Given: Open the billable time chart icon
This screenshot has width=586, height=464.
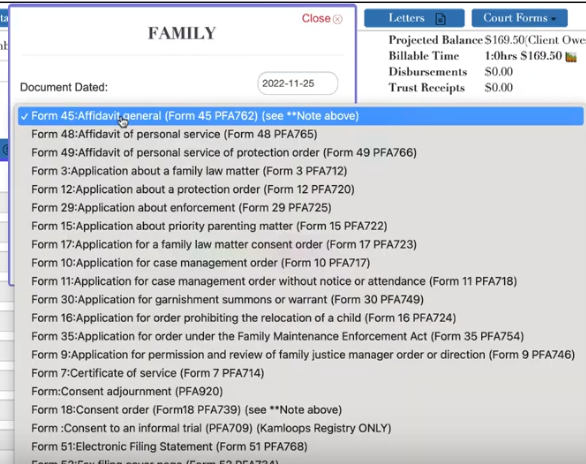Looking at the screenshot, I should point(571,57).
